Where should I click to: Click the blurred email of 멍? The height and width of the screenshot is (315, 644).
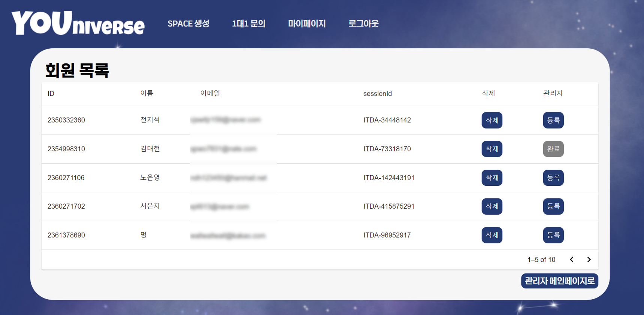(x=228, y=236)
